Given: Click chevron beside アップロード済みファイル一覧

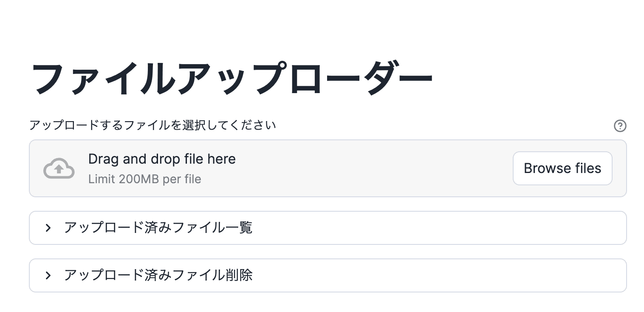Looking at the screenshot, I should [x=48, y=228].
